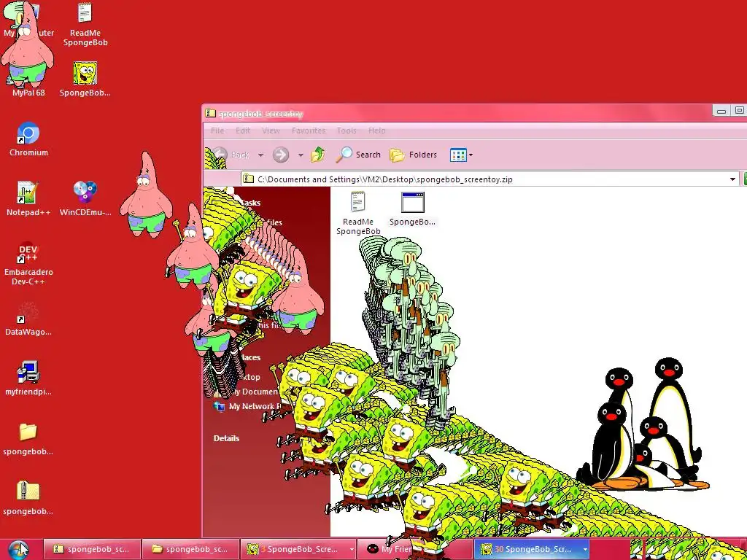Expand the 30 SpongeBob_Scr taskbar group arrow
The image size is (747, 560).
(585, 549)
